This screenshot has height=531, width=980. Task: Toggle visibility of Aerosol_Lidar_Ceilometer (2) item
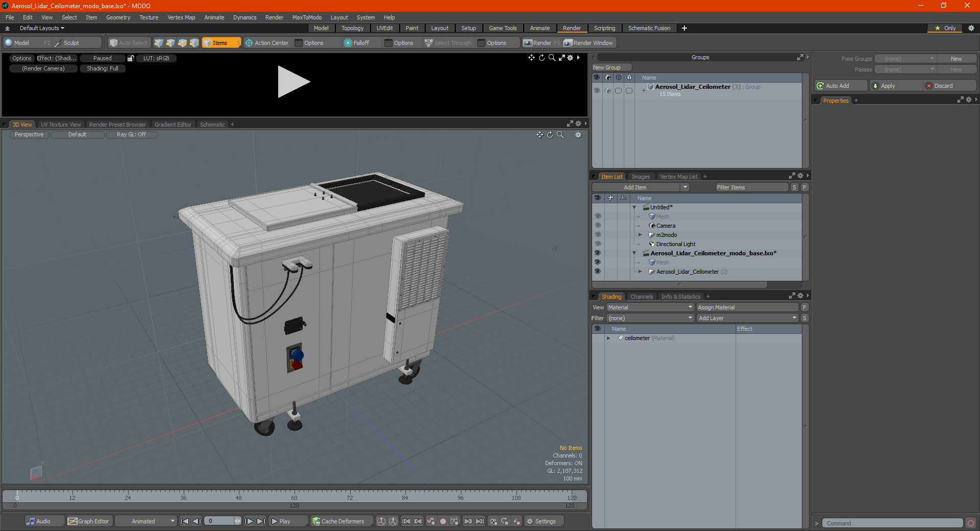597,272
